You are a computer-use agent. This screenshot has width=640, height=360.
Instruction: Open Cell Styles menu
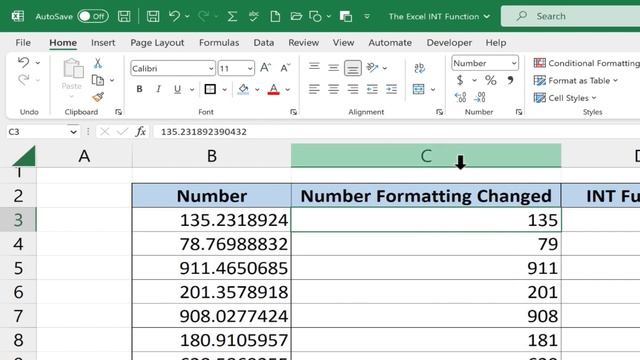pos(565,98)
